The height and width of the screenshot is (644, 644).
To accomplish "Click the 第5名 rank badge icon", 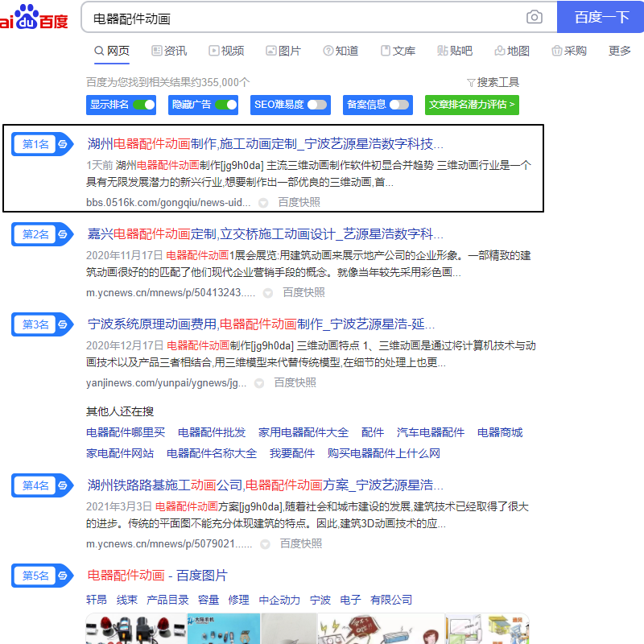I will (x=43, y=576).
